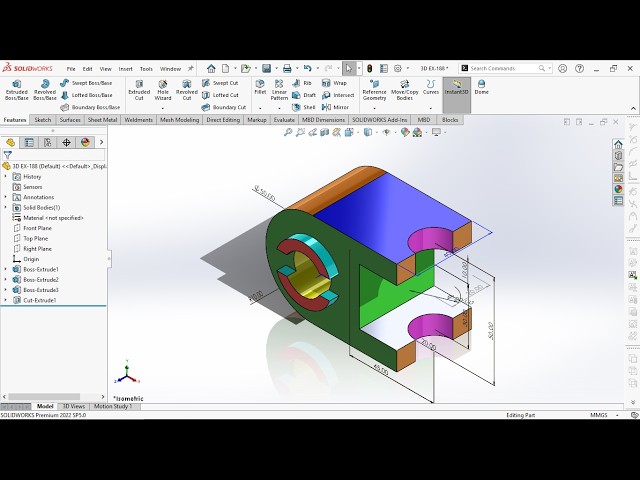Click the Mirror tool
This screenshot has height=480, width=640.
[x=336, y=107]
